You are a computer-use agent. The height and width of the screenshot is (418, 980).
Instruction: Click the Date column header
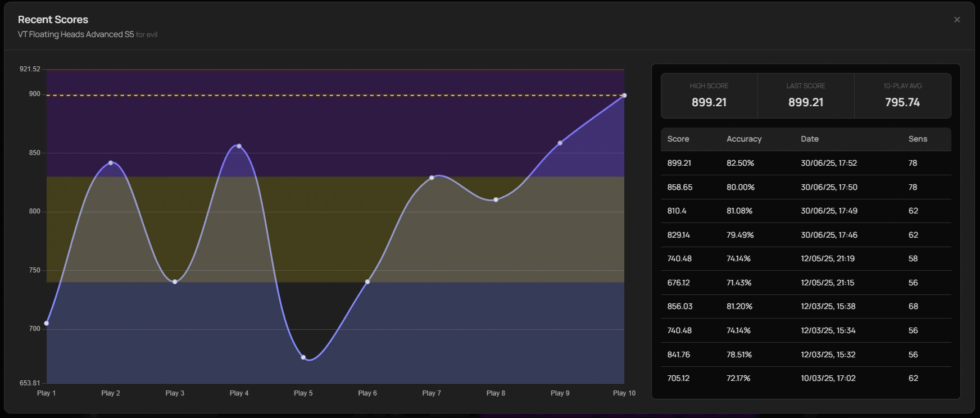point(810,139)
